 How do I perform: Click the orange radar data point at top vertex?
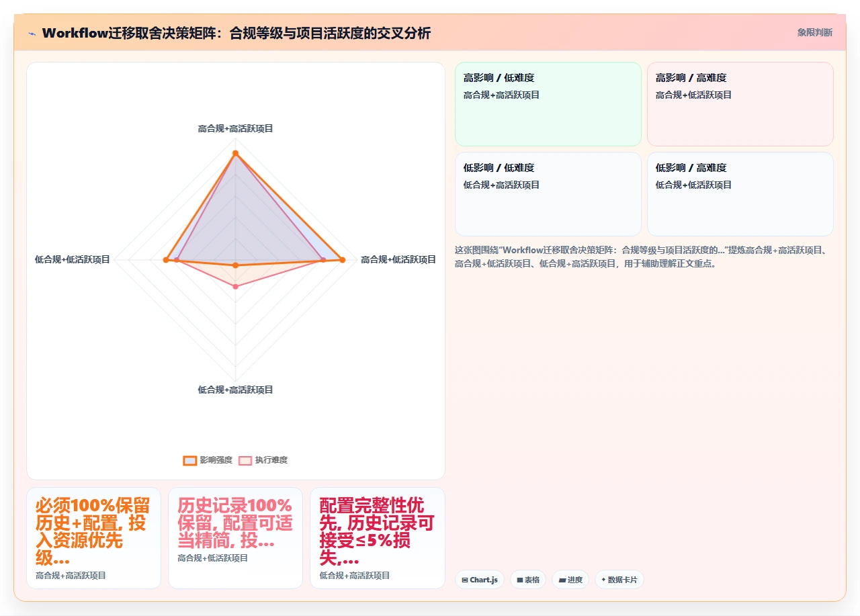pos(235,153)
